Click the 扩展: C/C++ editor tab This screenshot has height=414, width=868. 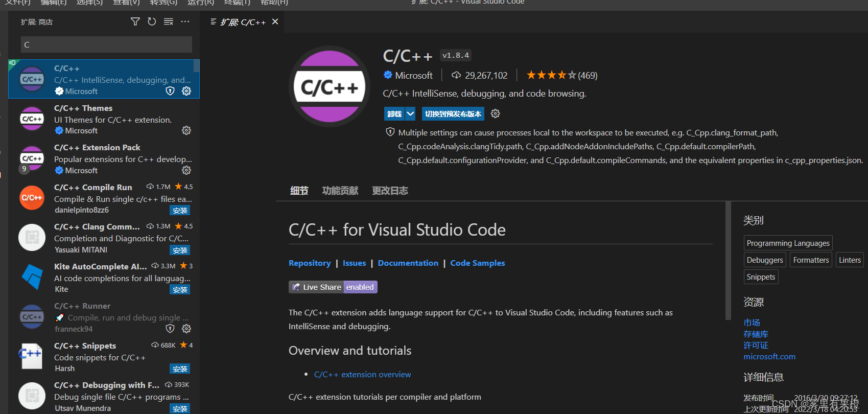[x=242, y=21]
